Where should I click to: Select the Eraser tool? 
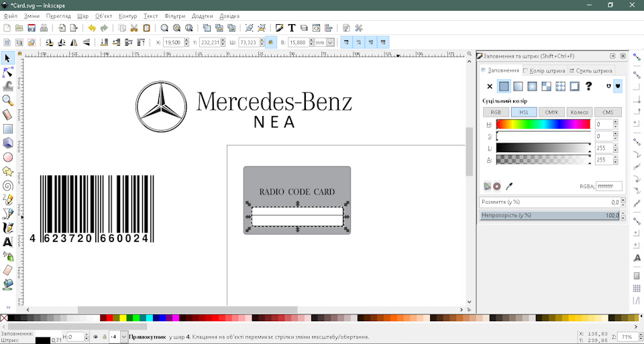7,270
